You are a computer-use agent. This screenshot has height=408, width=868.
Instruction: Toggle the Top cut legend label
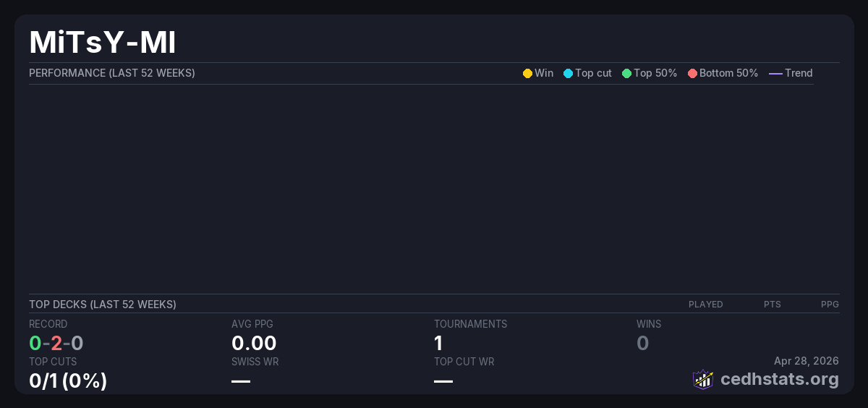pyautogui.click(x=593, y=73)
